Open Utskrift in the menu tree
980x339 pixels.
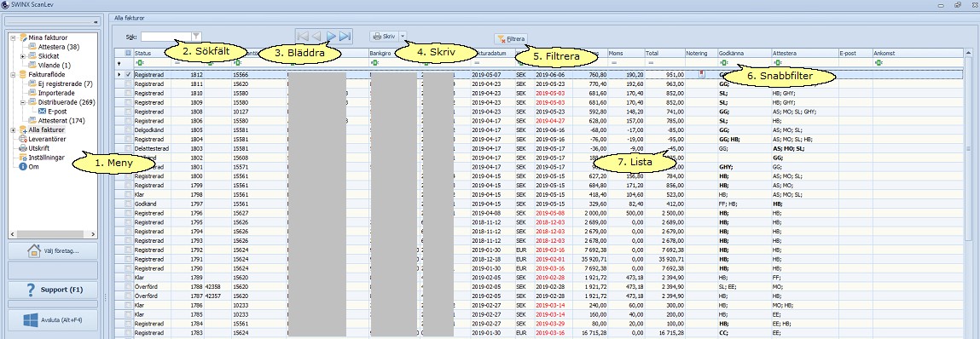click(x=38, y=148)
